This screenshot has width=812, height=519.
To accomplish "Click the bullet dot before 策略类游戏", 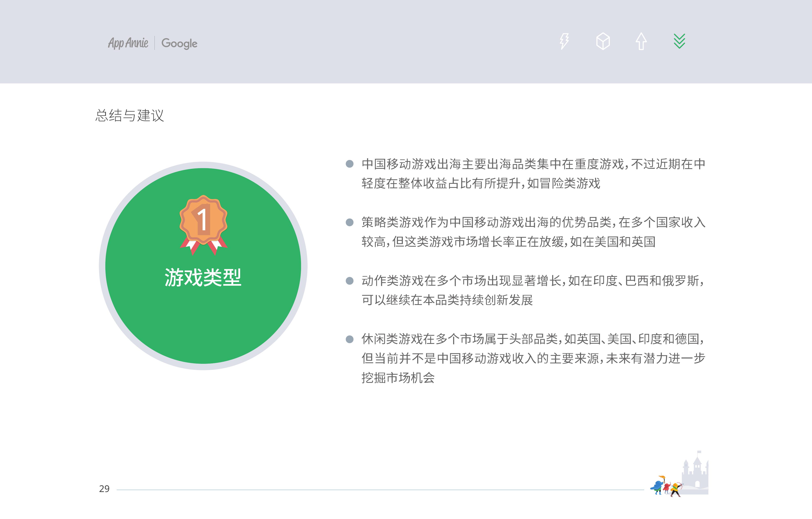I will (x=350, y=222).
